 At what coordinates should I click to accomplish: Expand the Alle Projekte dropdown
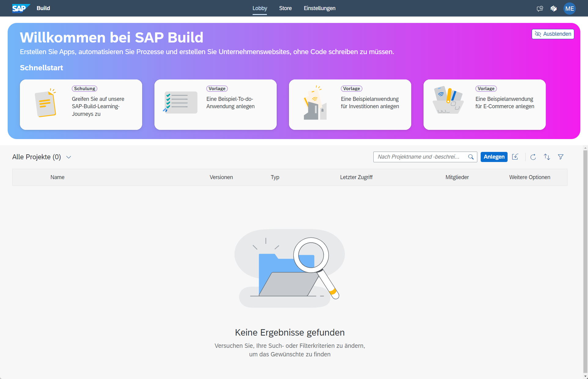click(x=69, y=157)
